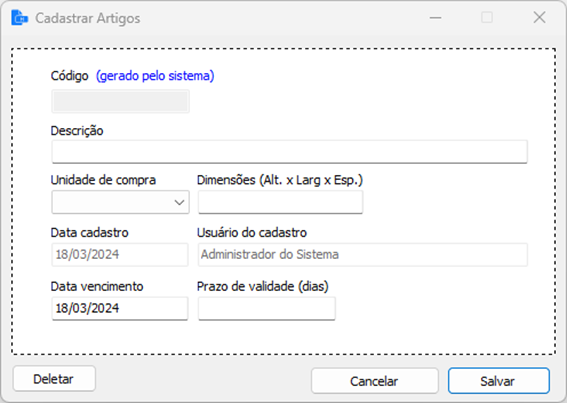The image size is (567, 403).
Task: Focus the Descrição text field
Action: (290, 152)
